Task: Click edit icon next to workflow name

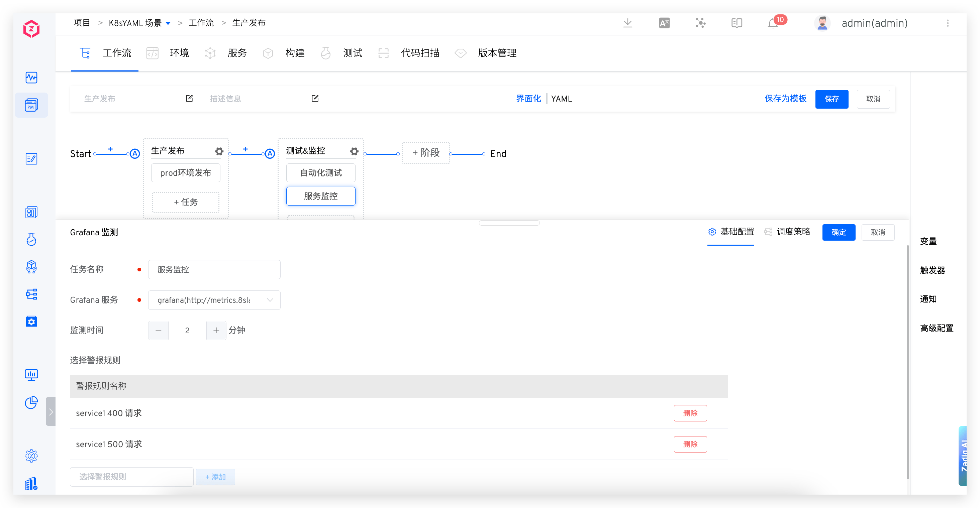Action: coord(189,99)
